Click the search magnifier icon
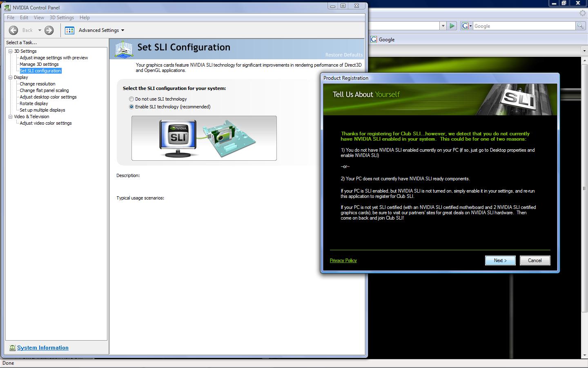This screenshot has height=368, width=588. pos(580,26)
